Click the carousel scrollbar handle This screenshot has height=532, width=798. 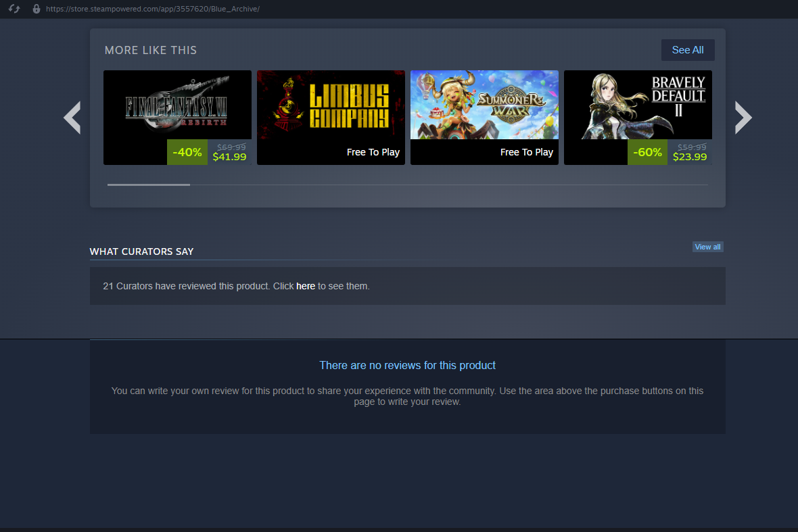click(149, 185)
